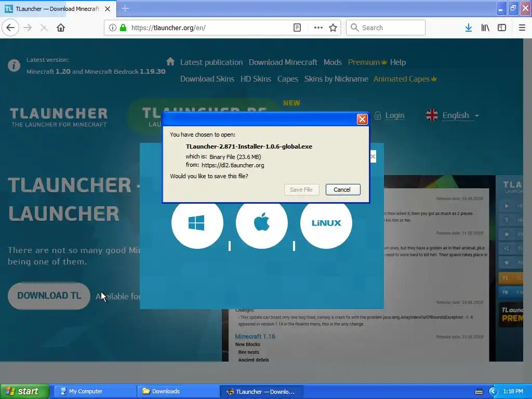Screen dimensions: 532x399
Task: Open Help menu item
Action: [x=397, y=62]
